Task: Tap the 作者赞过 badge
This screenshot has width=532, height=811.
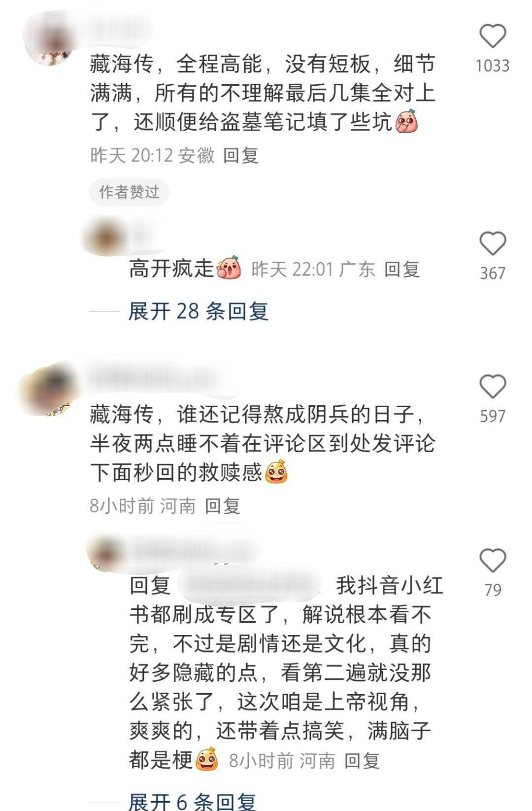Action: coord(129,192)
